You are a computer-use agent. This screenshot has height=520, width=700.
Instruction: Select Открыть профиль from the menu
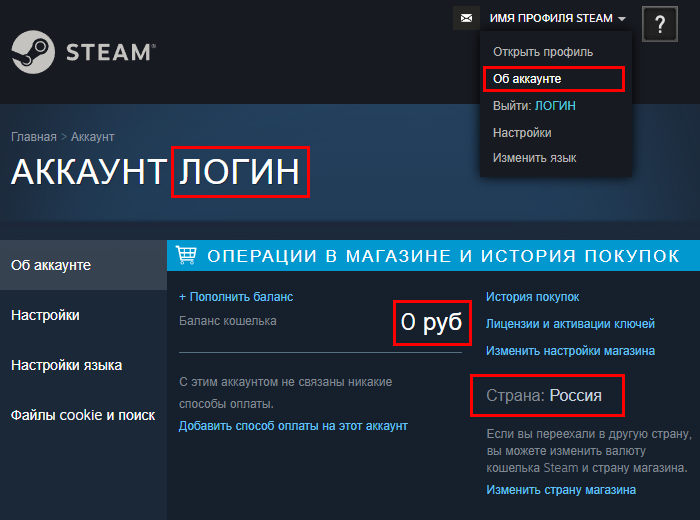pyautogui.click(x=543, y=51)
